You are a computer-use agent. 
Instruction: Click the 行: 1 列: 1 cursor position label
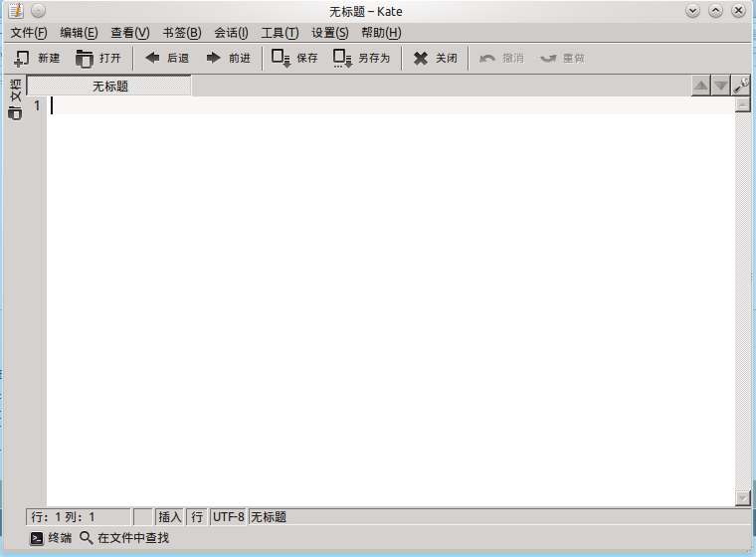[x=79, y=517]
